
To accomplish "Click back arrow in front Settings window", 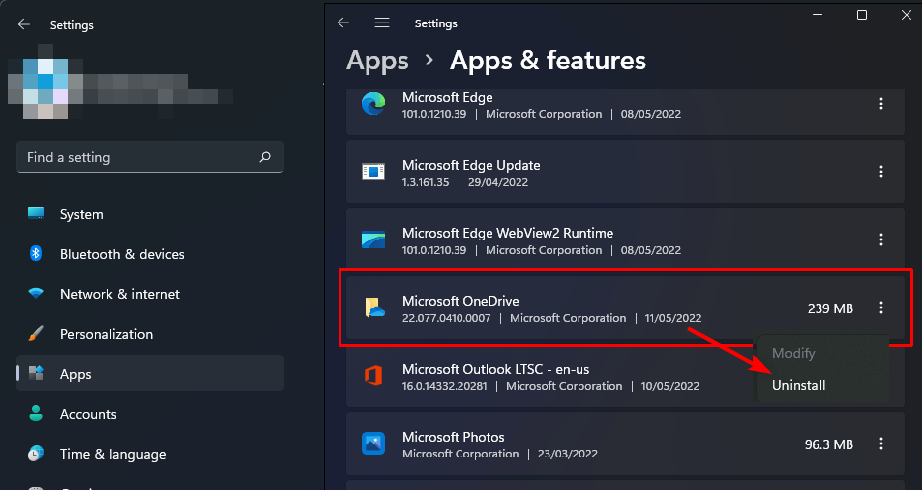I will pyautogui.click(x=343, y=23).
